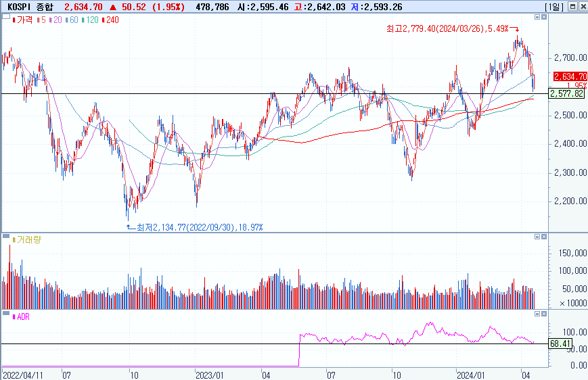Screen dimensions: 588x380
Task: Click the 2,300.00 price axis label
Action: pyautogui.click(x=571, y=172)
